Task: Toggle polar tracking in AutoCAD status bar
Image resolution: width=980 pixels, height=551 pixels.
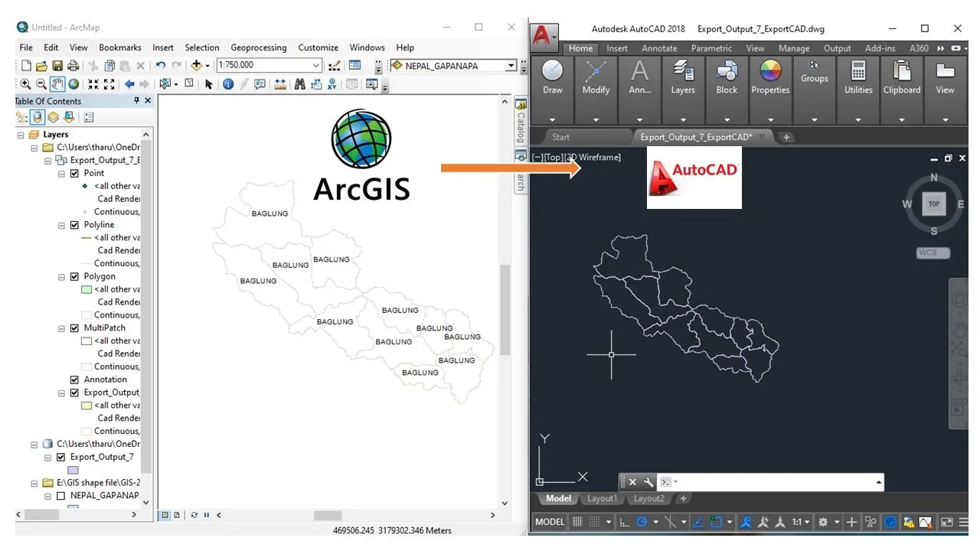Action: click(642, 522)
